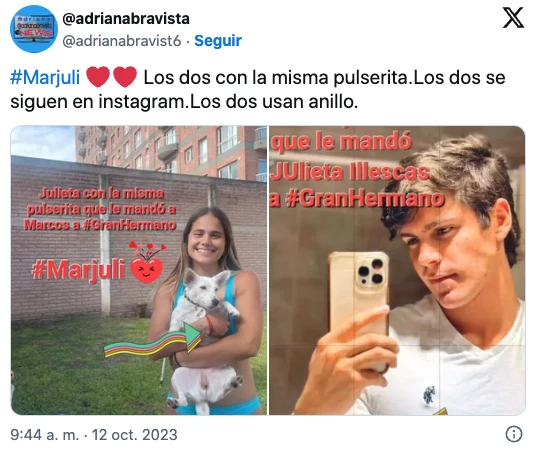Open the tweet info icon
Image resolution: width=535 pixels, height=449 pixels.
[x=514, y=434]
